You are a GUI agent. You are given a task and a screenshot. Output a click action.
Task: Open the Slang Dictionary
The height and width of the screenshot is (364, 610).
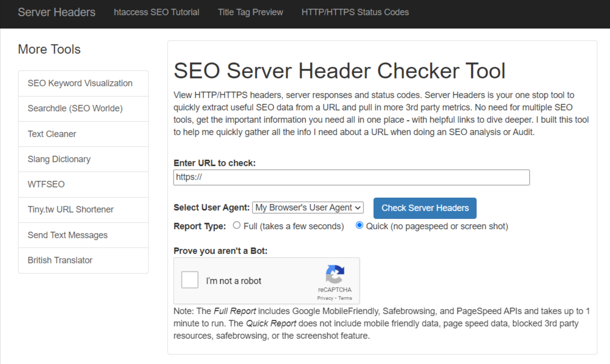point(59,159)
